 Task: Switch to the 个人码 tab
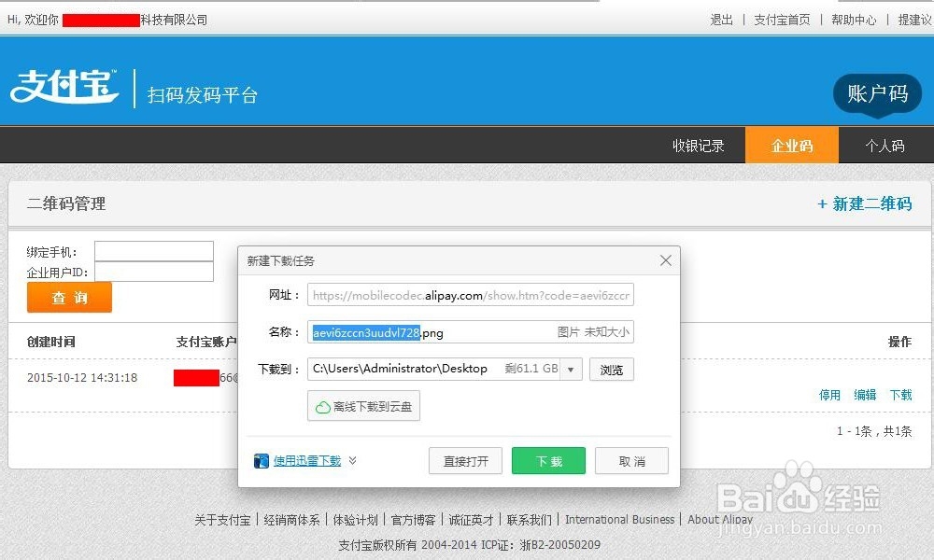[x=884, y=146]
